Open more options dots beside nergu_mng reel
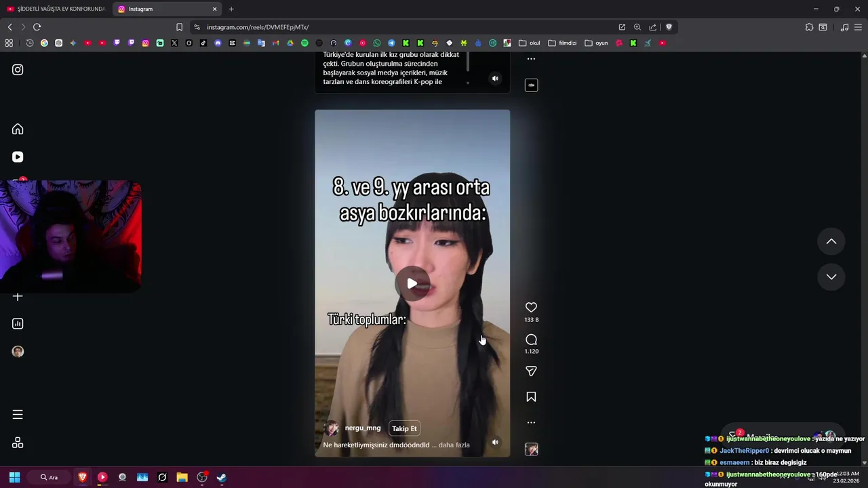 [531, 422]
